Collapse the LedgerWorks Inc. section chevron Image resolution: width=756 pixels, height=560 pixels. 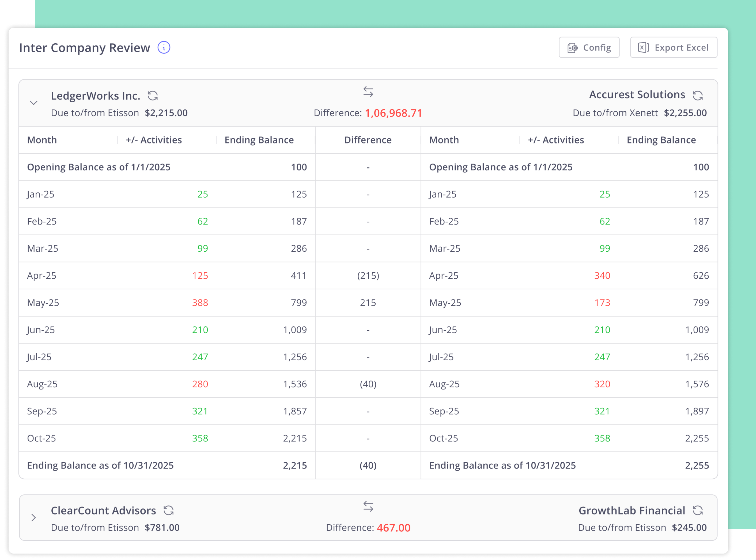(33, 103)
